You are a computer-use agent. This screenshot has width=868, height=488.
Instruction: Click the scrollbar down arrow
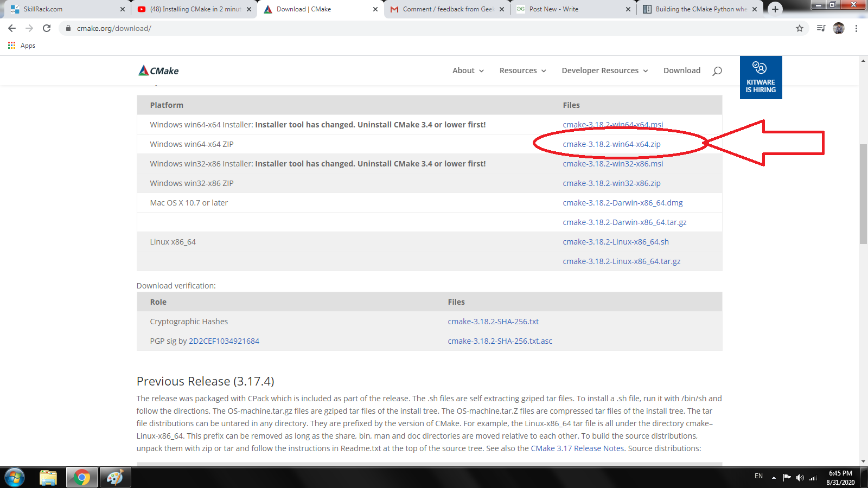click(863, 461)
